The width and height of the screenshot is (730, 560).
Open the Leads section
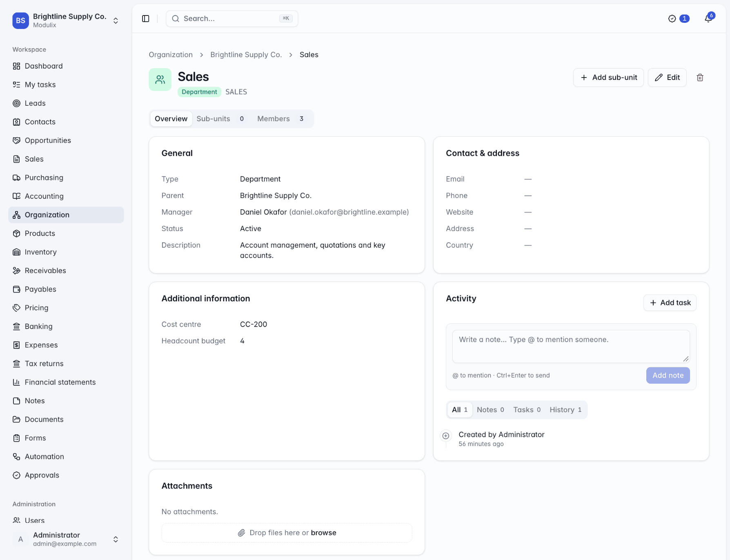66,103
